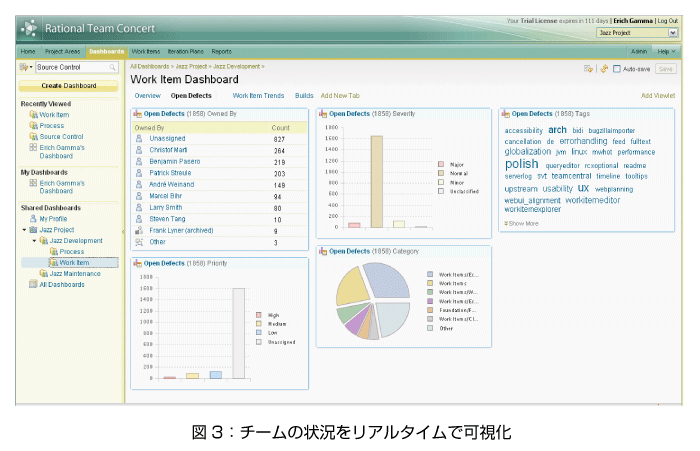Screen dimensions: 700x451
Task: Switch to the Overview tab
Action: point(147,96)
